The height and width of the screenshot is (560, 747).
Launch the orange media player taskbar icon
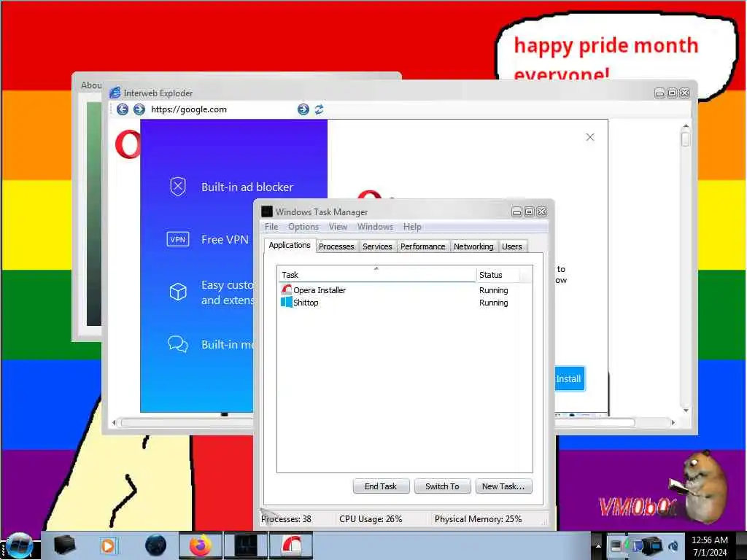tap(108, 545)
